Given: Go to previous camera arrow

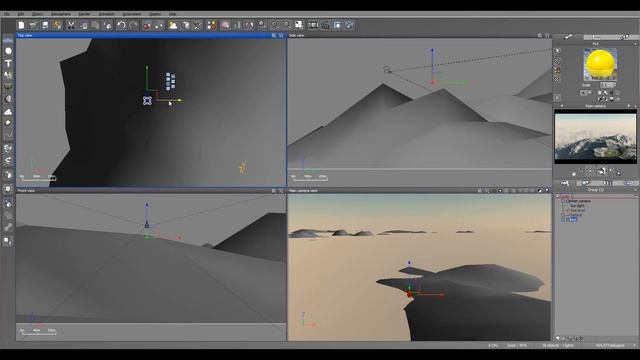Looking at the screenshot, I should [x=562, y=106].
